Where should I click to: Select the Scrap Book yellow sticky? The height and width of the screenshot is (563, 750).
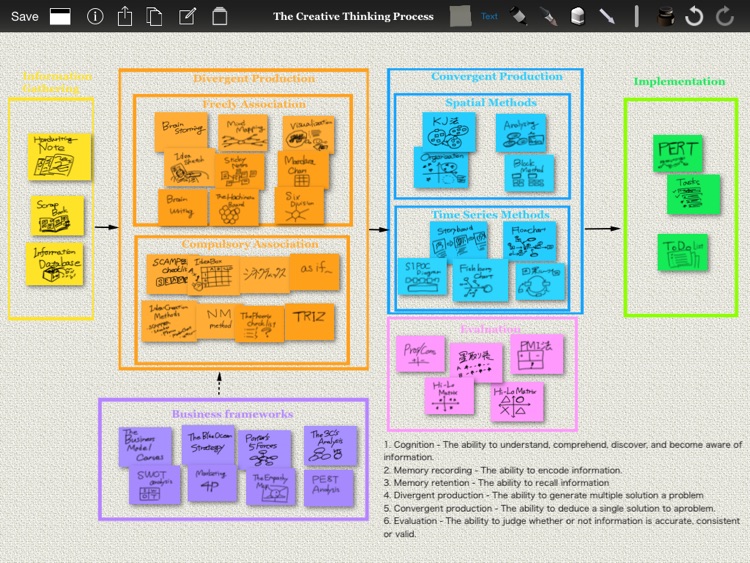click(57, 215)
